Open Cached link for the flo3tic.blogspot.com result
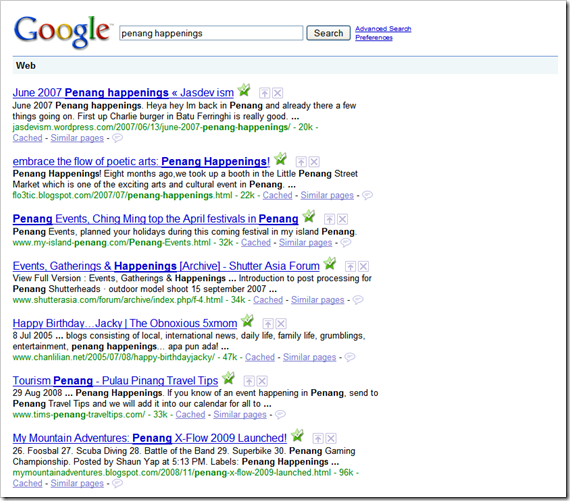This screenshot has height=501, width=570. [277, 196]
